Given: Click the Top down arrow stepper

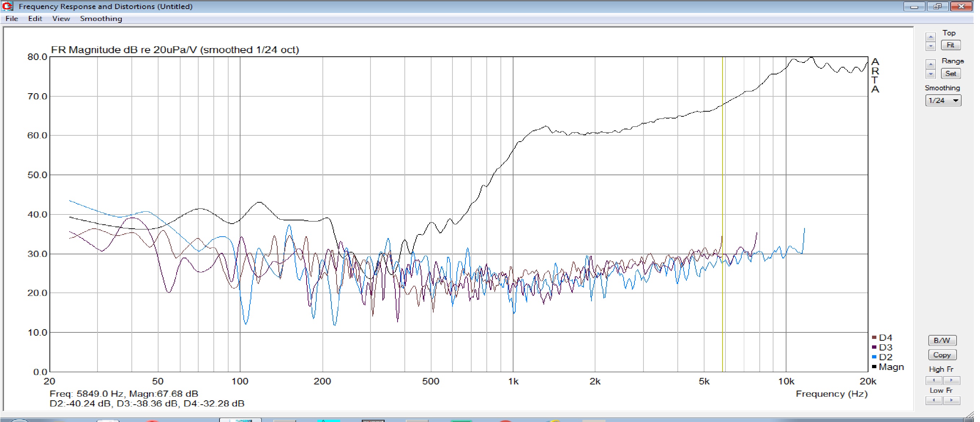Looking at the screenshot, I should click(x=931, y=46).
